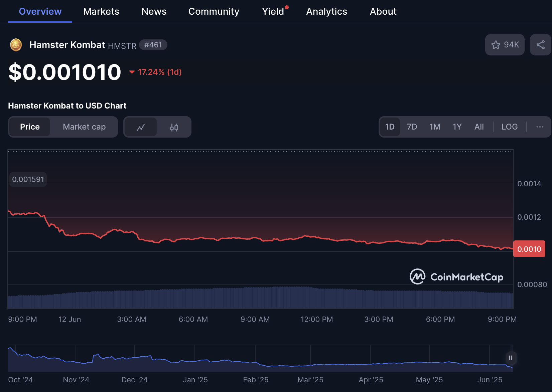
Task: Switch to the Analytics tab
Action: point(327,11)
